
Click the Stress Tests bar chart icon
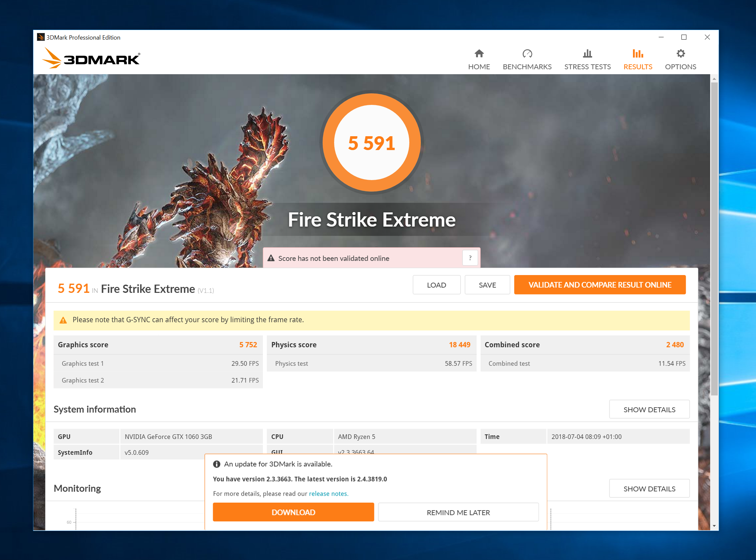(x=587, y=53)
